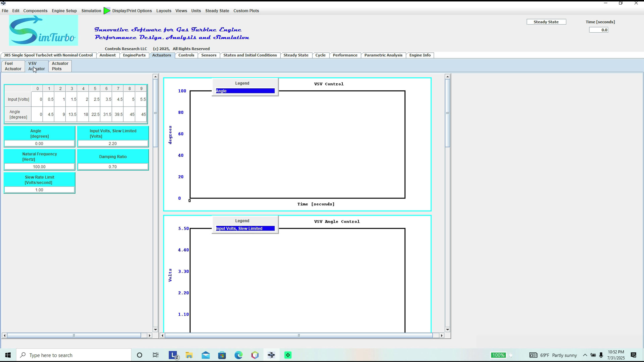Click the SimTurbo logo image

[44, 30]
